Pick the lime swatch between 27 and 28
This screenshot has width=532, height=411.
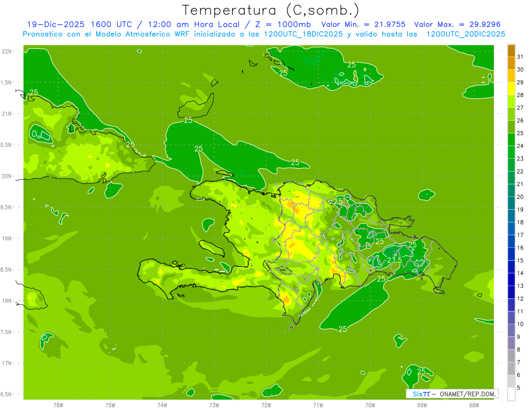click(511, 102)
